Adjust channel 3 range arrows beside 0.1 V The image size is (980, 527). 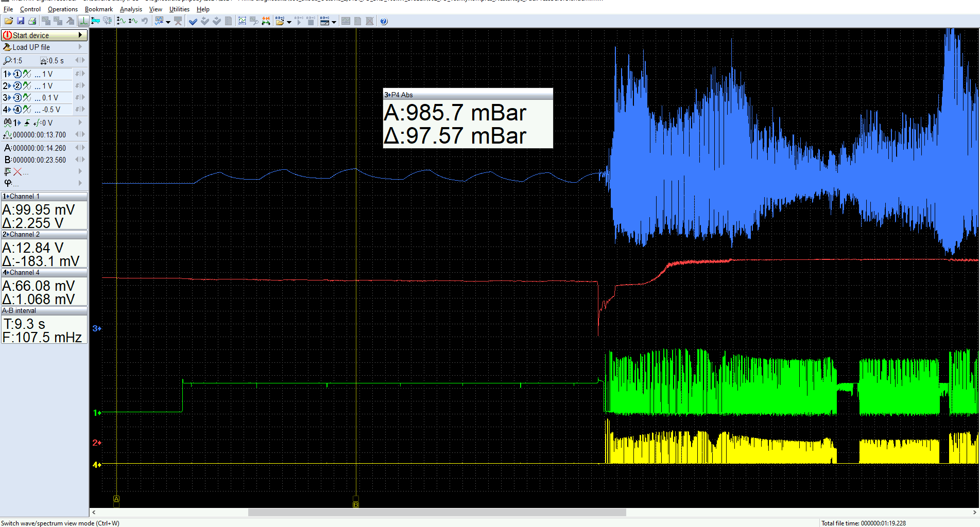(80, 97)
